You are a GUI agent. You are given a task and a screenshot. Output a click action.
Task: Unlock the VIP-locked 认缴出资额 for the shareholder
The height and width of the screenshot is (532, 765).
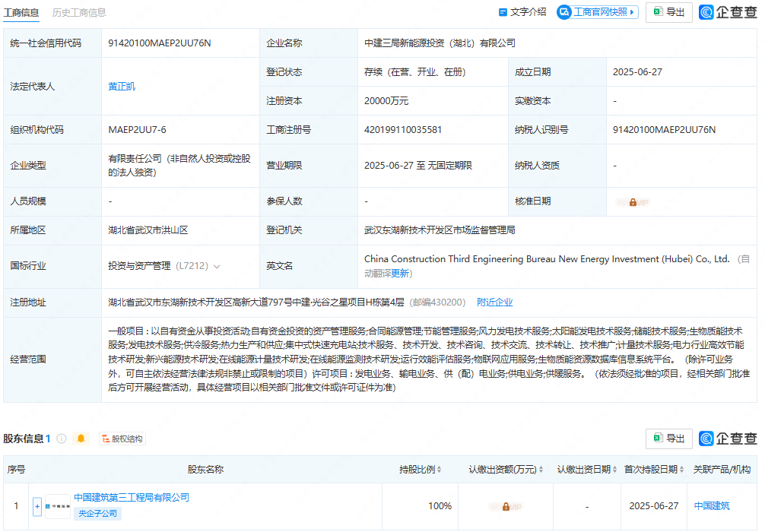point(506,507)
